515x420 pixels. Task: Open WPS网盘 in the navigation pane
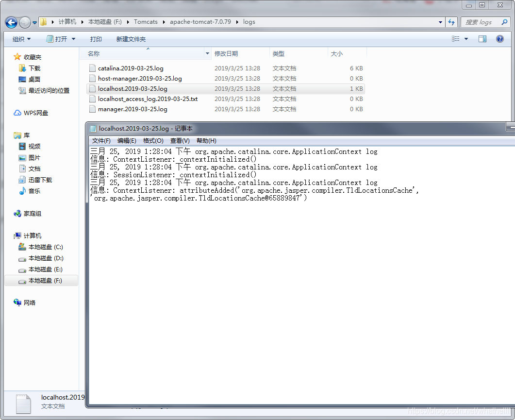tap(36, 113)
